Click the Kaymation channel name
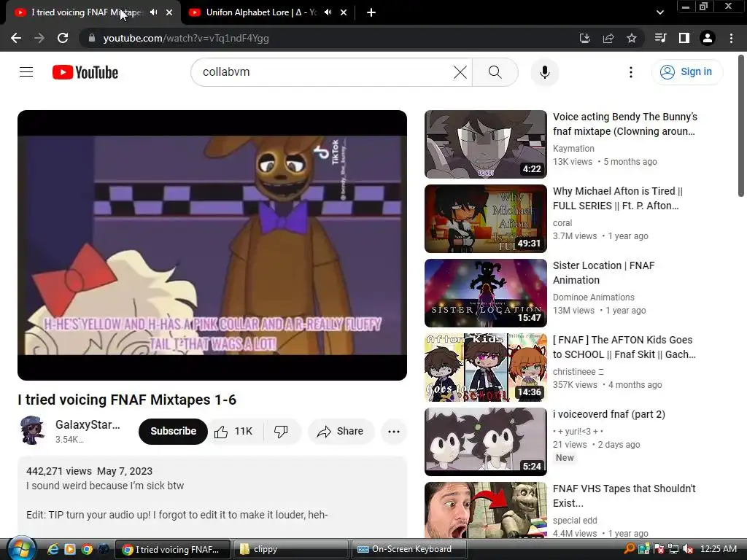This screenshot has width=747, height=560. 573,149
